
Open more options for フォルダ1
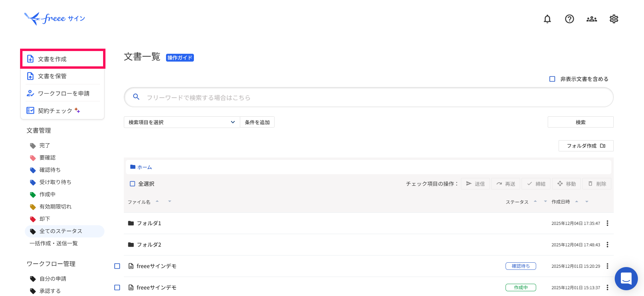(607, 223)
